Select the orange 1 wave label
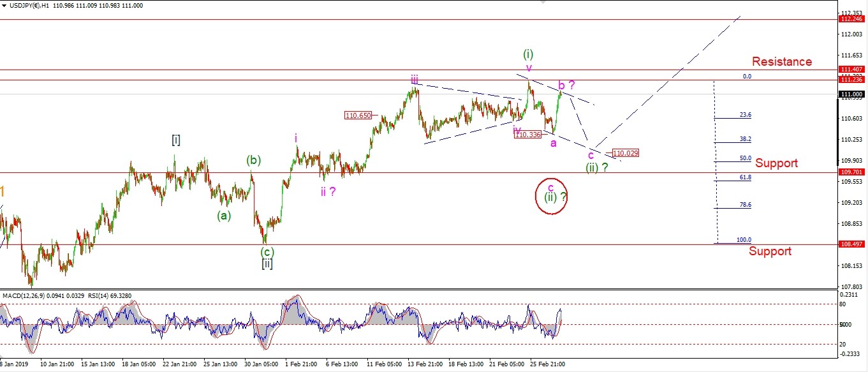Image resolution: width=868 pixels, height=372 pixels. [3, 191]
